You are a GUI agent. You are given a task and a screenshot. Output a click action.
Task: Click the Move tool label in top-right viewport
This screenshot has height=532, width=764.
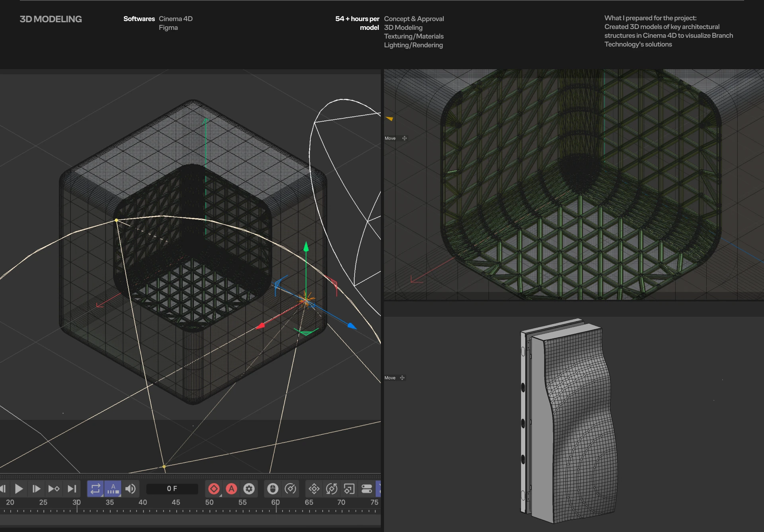coord(390,138)
